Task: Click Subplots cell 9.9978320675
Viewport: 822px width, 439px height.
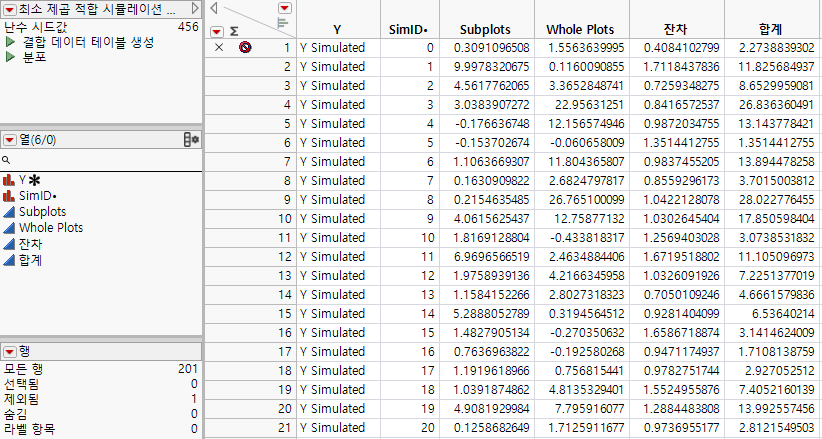Action: (492, 67)
